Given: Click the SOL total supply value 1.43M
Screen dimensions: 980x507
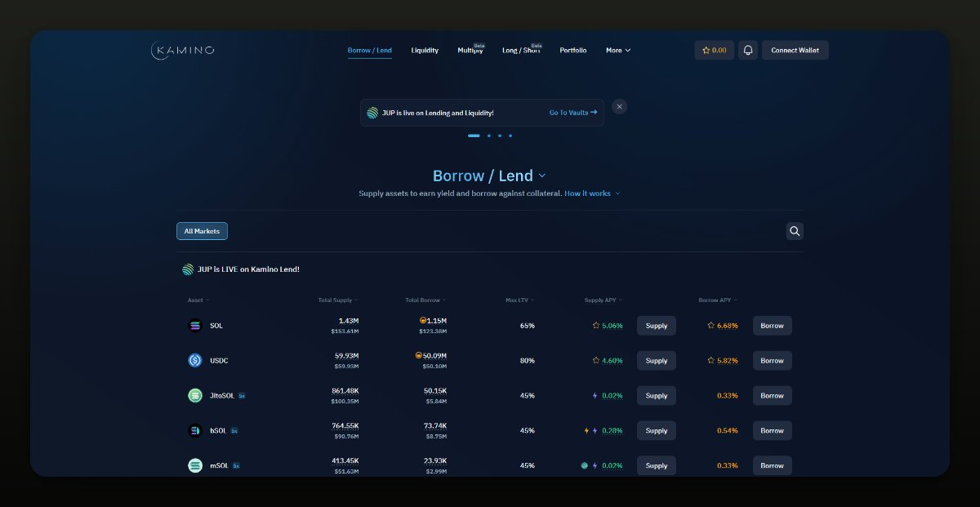Looking at the screenshot, I should (349, 321).
